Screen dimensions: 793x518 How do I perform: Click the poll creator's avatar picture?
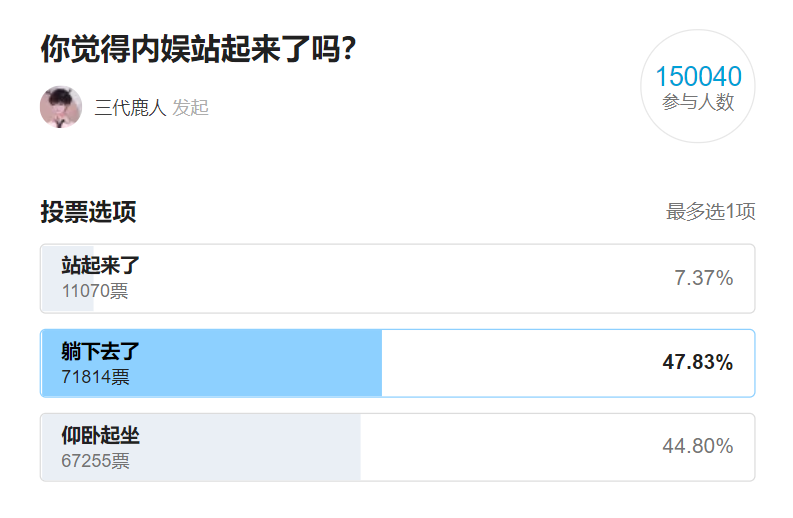[61, 107]
